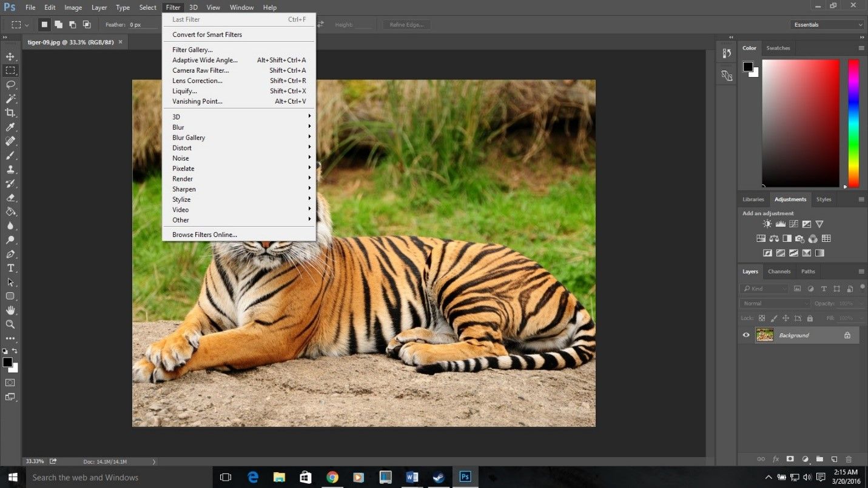Hide the Background layer
This screenshot has width=868, height=488.
click(x=746, y=335)
